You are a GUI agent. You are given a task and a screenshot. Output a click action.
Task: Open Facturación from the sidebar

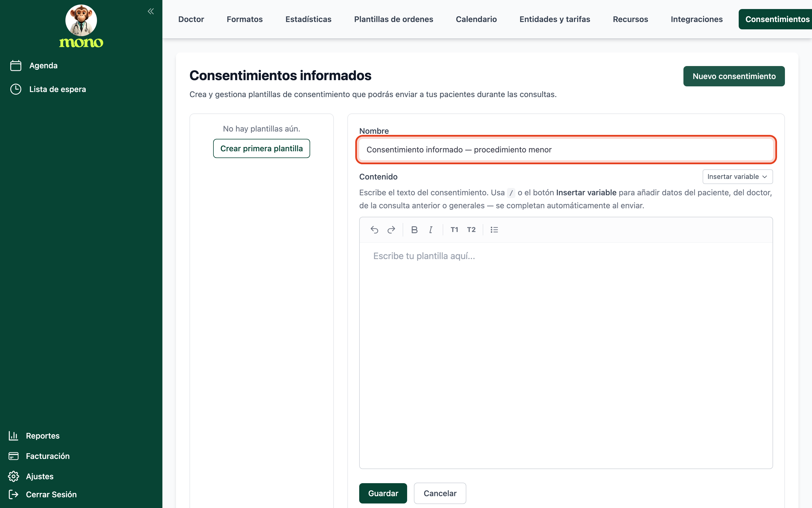tap(48, 456)
